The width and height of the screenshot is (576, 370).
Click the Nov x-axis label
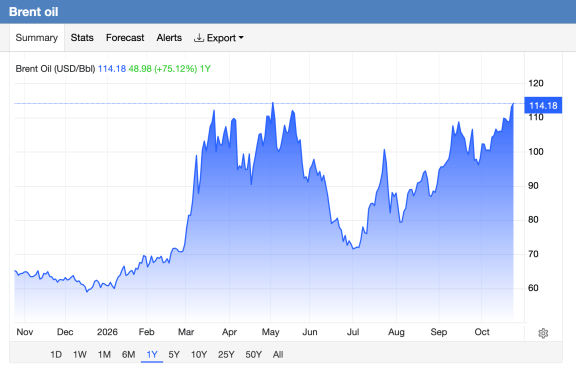[x=25, y=332]
